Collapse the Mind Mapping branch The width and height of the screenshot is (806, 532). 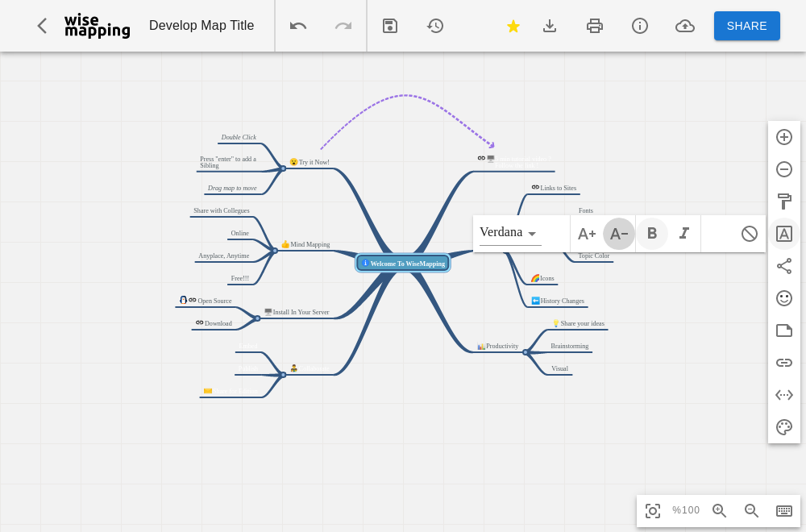tap(275, 251)
